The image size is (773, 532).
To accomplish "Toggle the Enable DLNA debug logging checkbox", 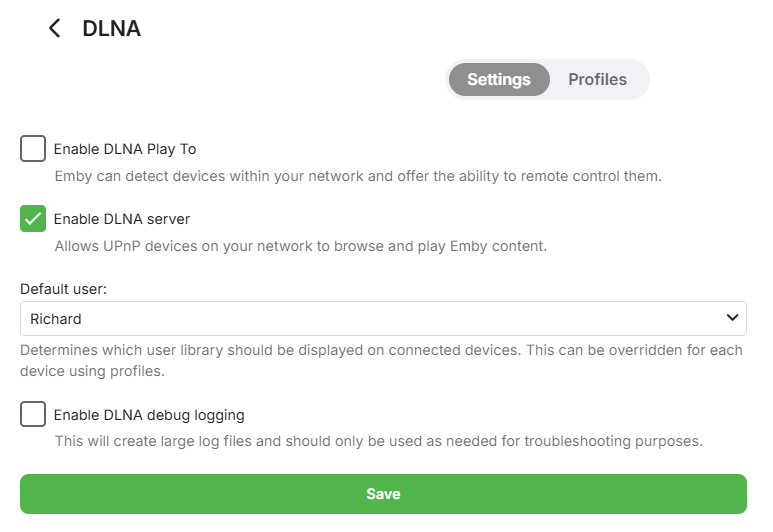I will 33,414.
